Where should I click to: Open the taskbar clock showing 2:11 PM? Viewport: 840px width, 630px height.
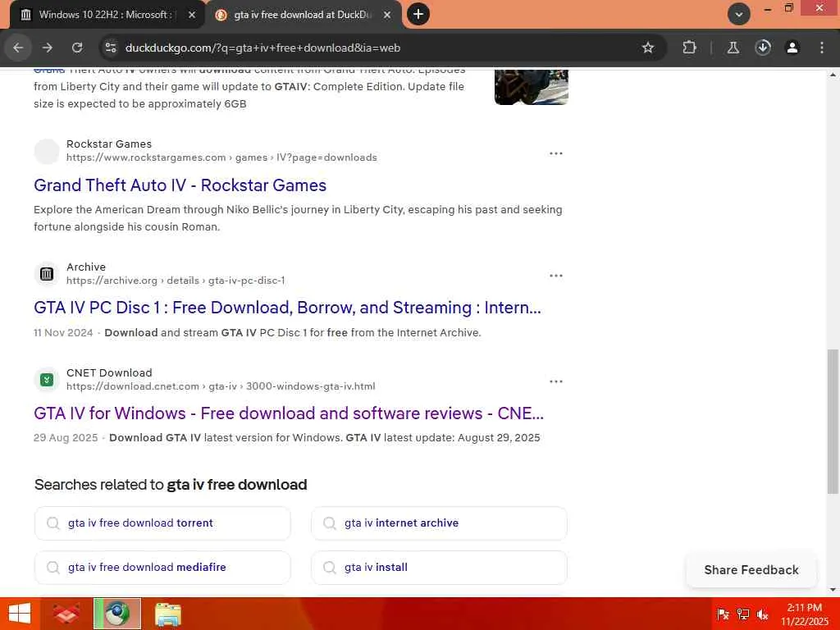pyautogui.click(x=804, y=614)
